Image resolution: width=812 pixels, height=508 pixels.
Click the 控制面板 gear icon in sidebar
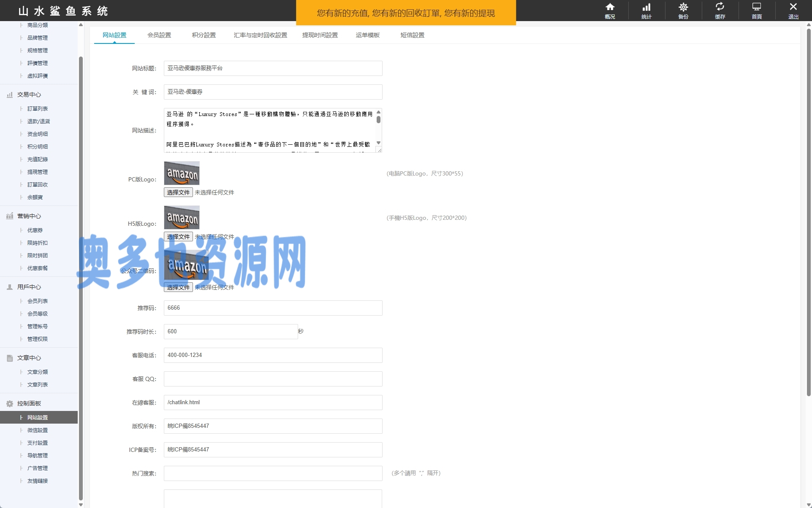(x=10, y=404)
